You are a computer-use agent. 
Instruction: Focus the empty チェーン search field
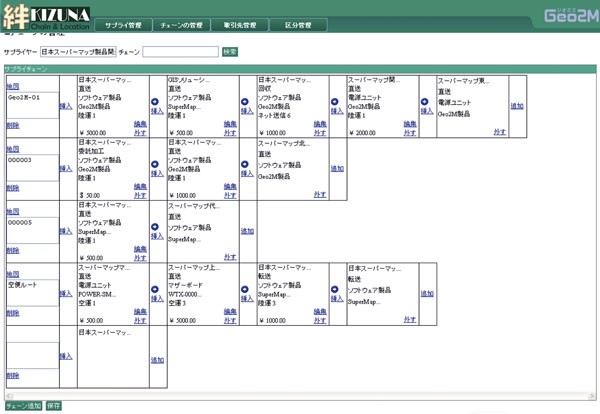click(x=181, y=52)
